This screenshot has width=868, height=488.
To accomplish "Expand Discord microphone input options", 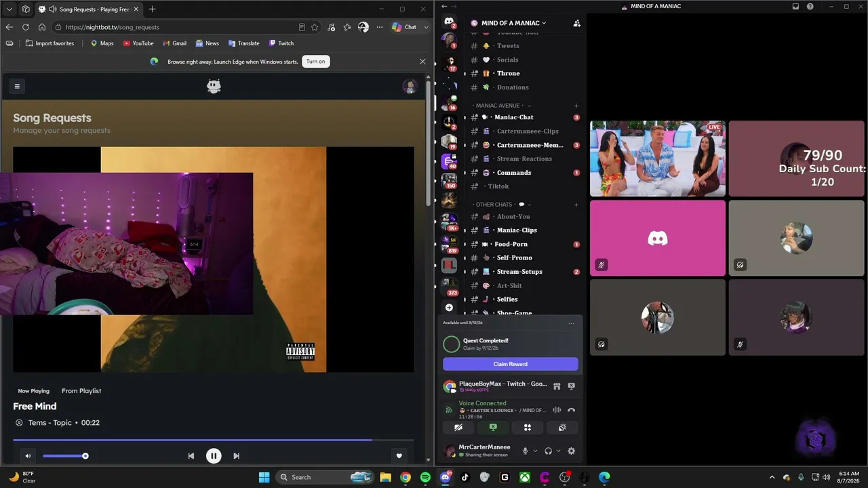I will [x=535, y=451].
